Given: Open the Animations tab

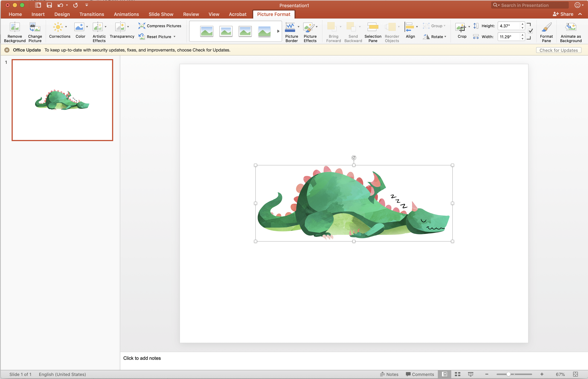Looking at the screenshot, I should tap(126, 14).
